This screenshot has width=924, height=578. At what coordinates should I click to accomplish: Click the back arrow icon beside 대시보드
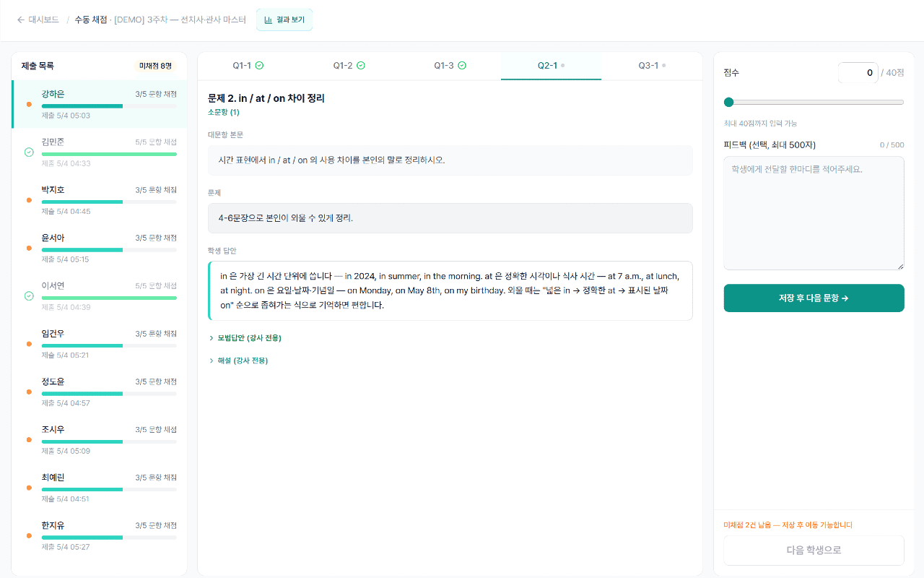click(x=20, y=20)
